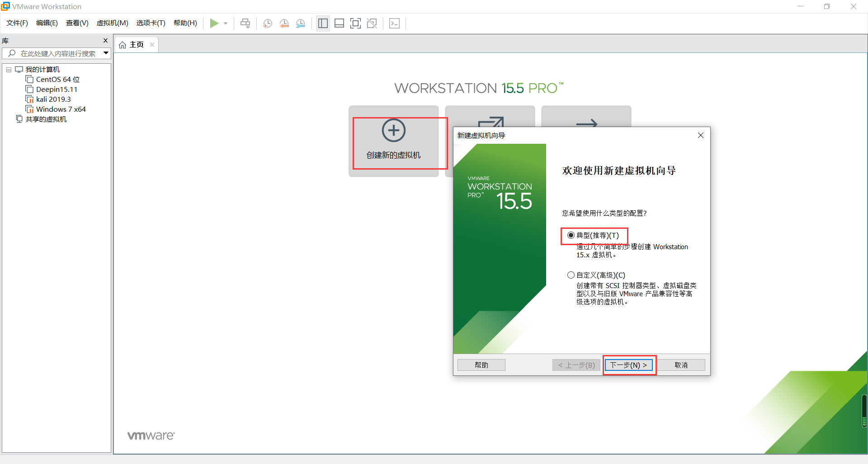
Task: Click the 上一步(B) button
Action: (576, 365)
